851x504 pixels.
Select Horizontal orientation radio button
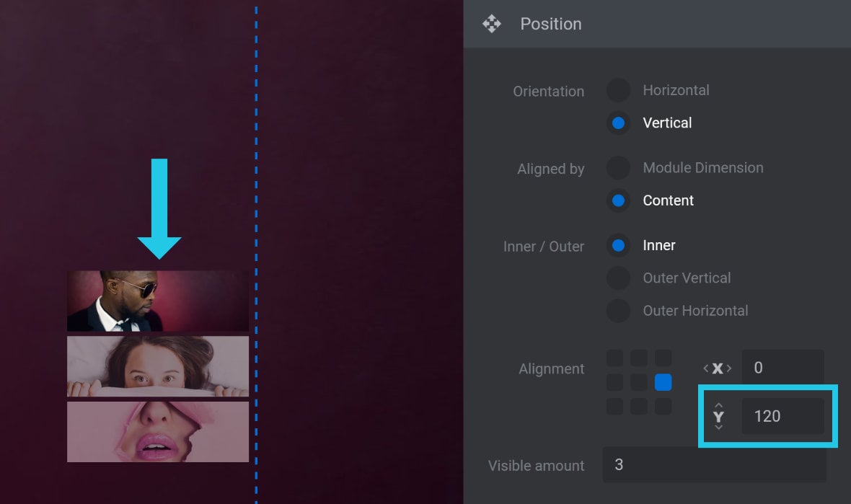tap(618, 90)
